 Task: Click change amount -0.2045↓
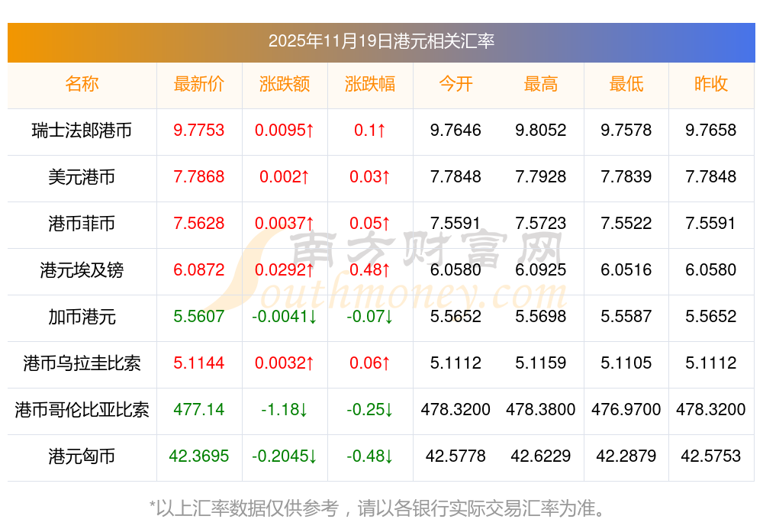click(x=285, y=456)
